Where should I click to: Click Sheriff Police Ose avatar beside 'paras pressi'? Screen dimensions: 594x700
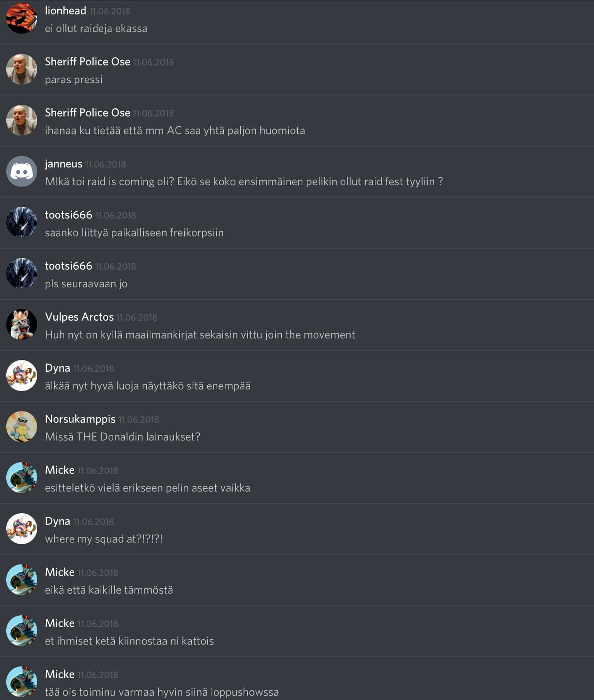click(x=22, y=69)
